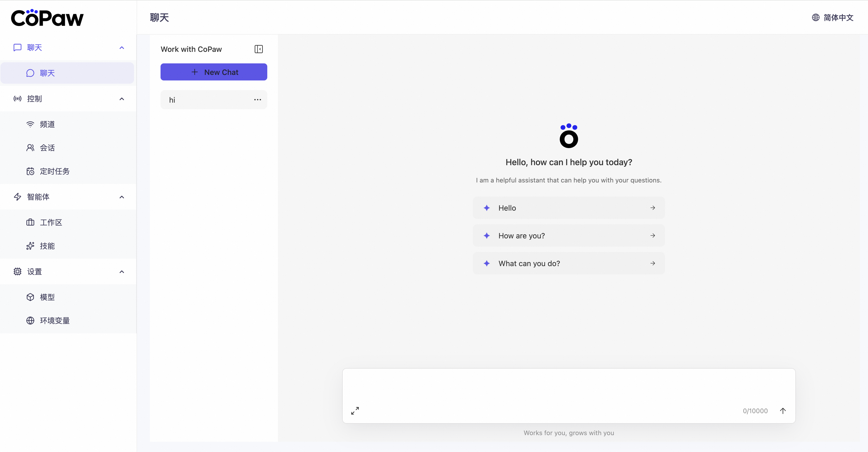Click the paw mascot icon above the greeting

568,136
